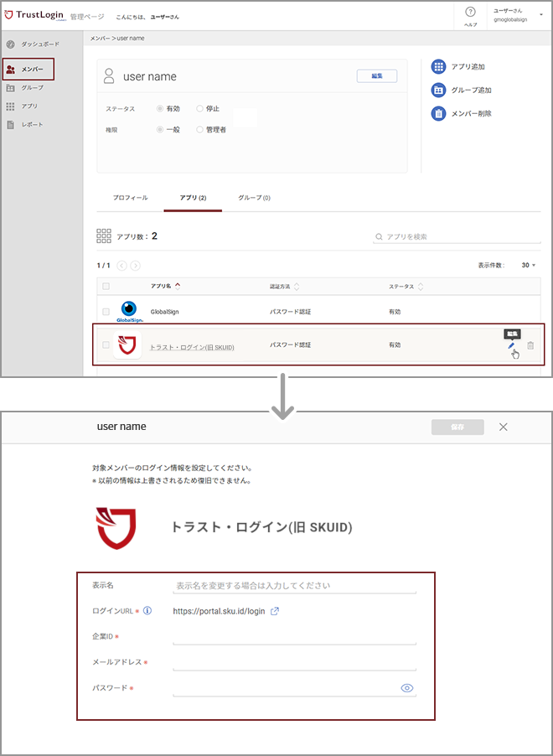
Task: Click the グループ追加 icon
Action: 438,91
